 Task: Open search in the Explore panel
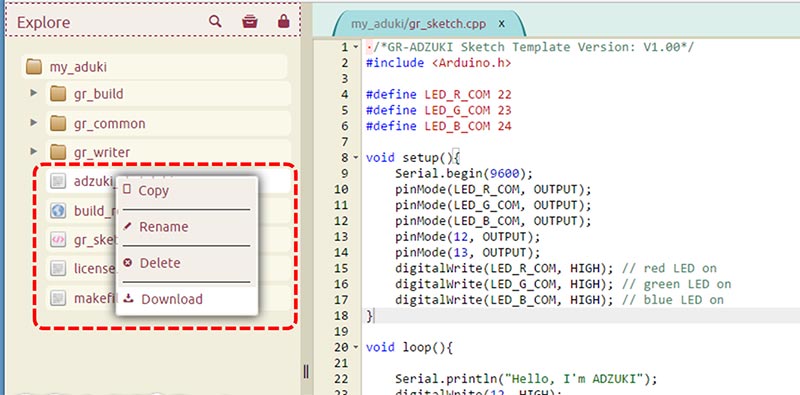click(x=215, y=21)
